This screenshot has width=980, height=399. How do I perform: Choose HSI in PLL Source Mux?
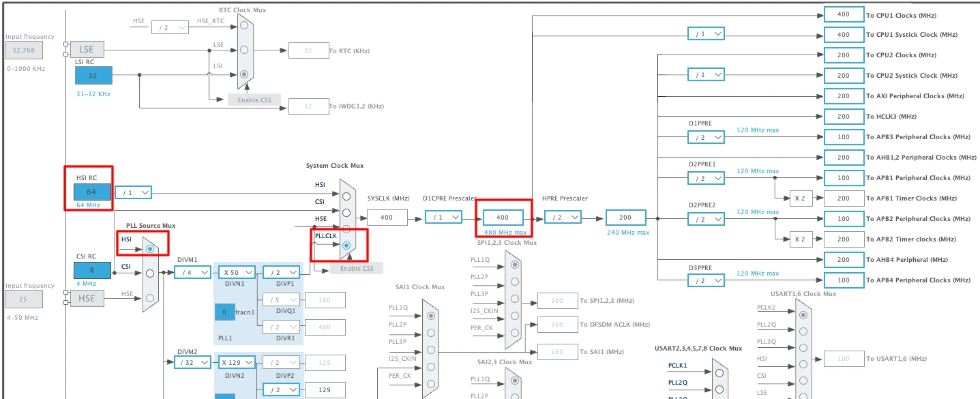tap(149, 250)
